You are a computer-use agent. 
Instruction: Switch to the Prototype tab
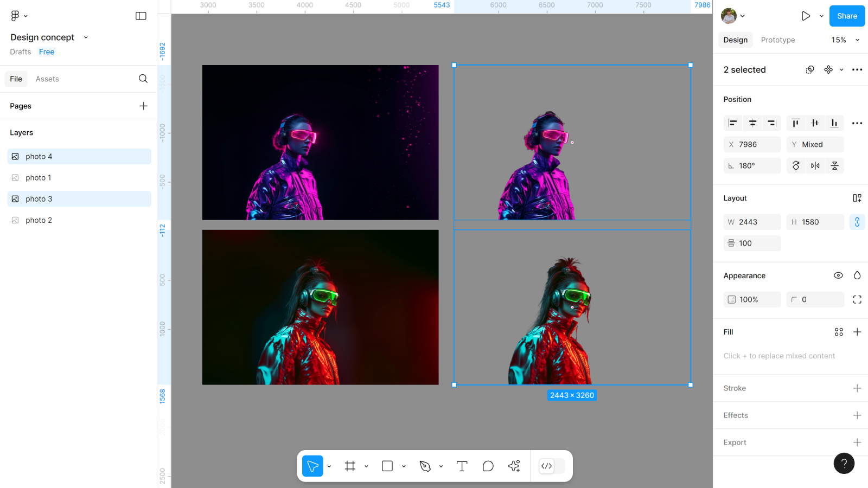click(x=777, y=40)
